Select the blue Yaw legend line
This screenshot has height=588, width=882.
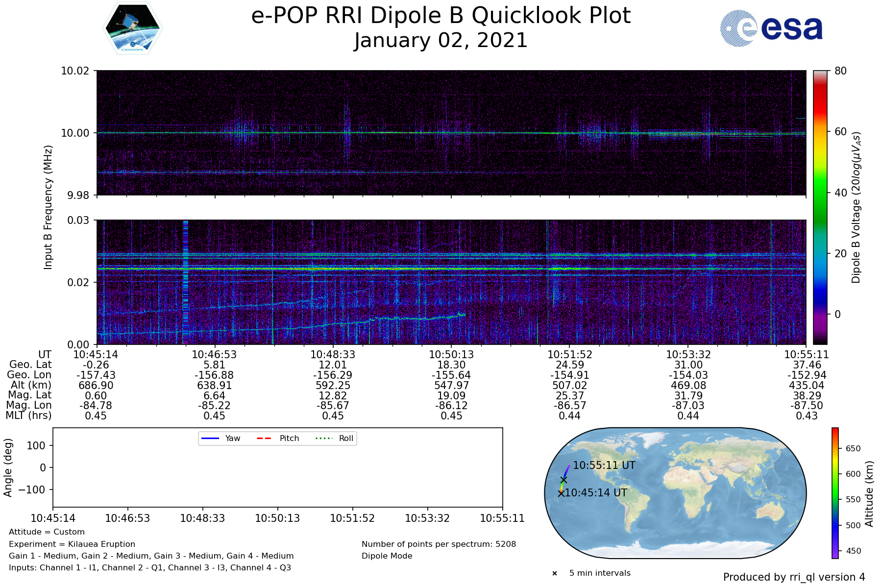(210, 438)
